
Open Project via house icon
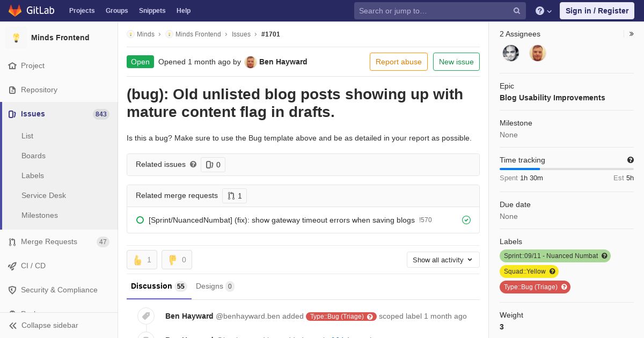pos(12,66)
